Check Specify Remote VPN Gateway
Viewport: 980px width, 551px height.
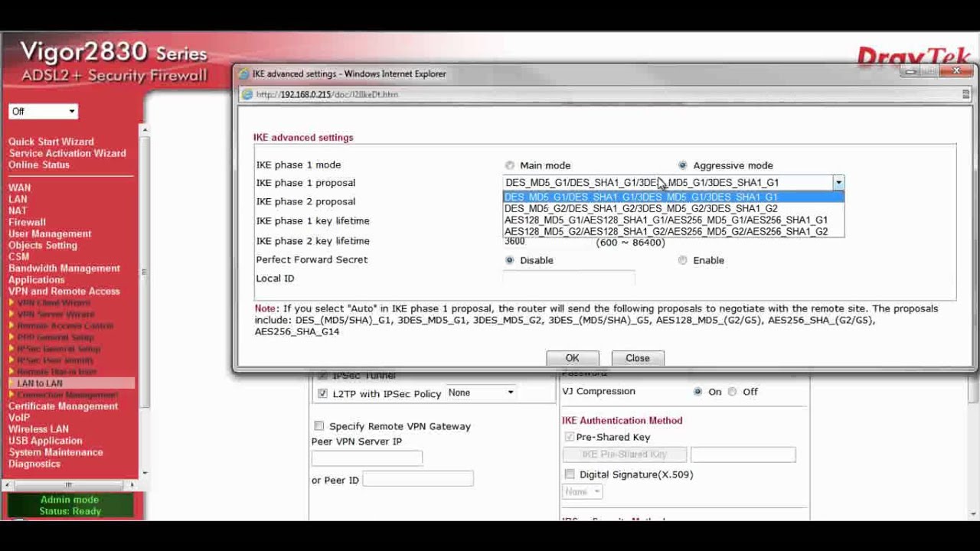click(x=319, y=426)
